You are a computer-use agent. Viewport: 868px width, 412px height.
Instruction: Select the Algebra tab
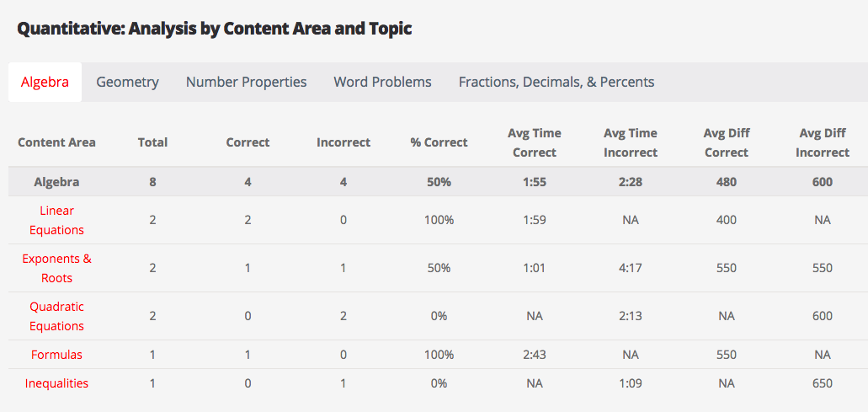45,83
